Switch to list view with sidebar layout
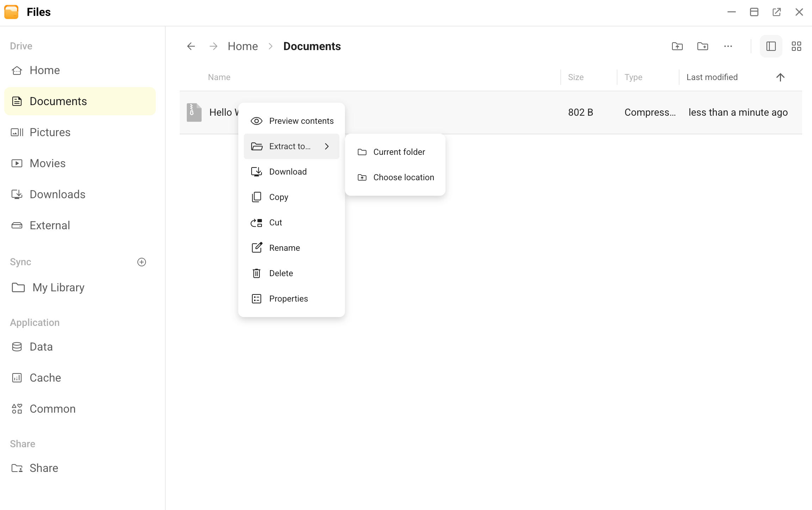Viewport: 812px width, 510px height. [x=771, y=46]
